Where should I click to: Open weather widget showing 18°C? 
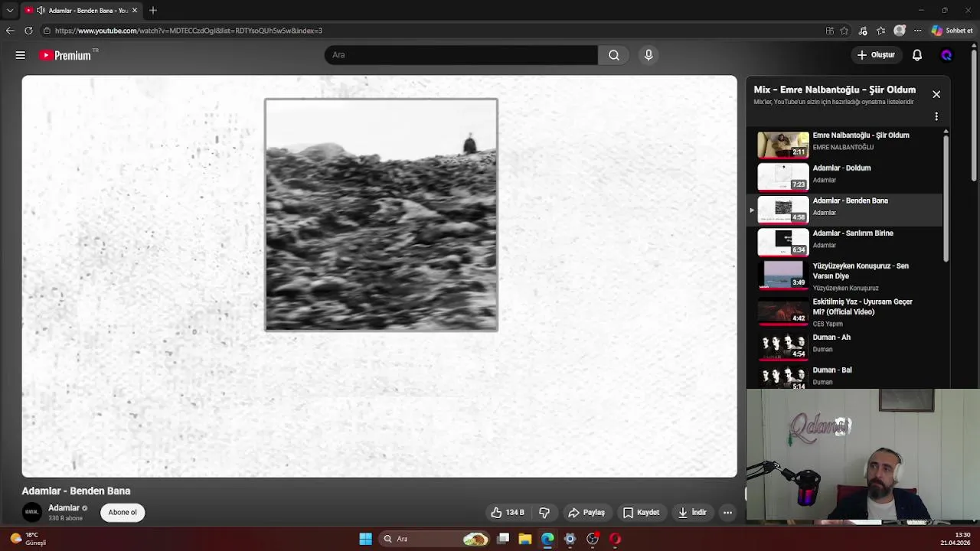pyautogui.click(x=28, y=539)
